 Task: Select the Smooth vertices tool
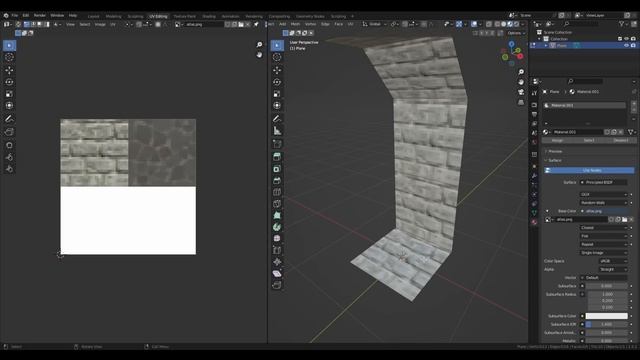[x=277, y=238]
